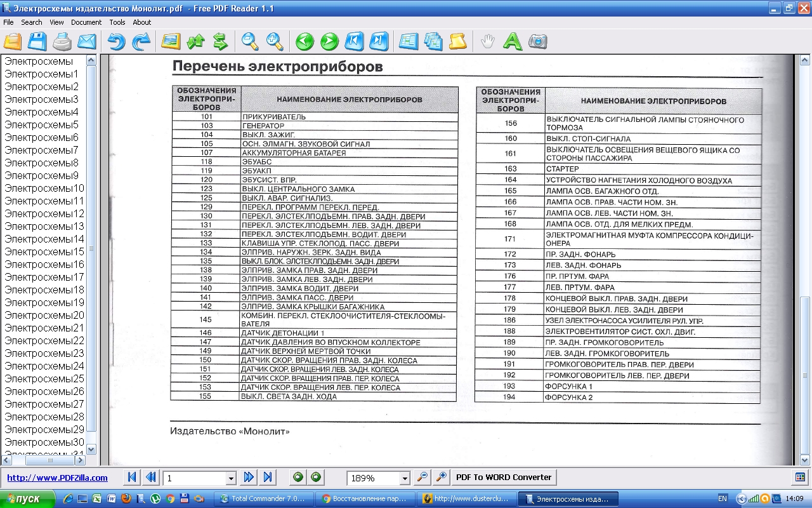Click bookmark panel scroll down arrow

91,449
